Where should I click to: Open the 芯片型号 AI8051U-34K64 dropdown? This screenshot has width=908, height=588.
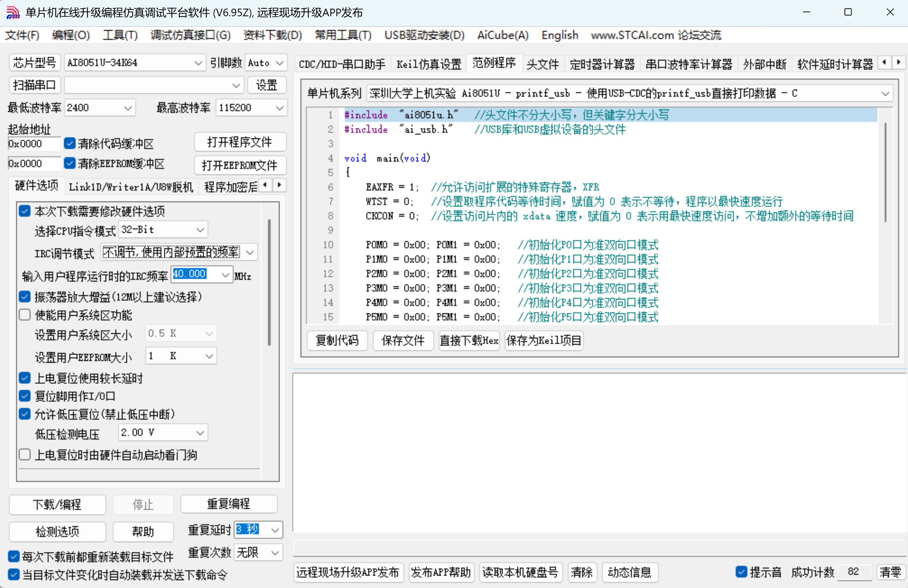(135, 63)
